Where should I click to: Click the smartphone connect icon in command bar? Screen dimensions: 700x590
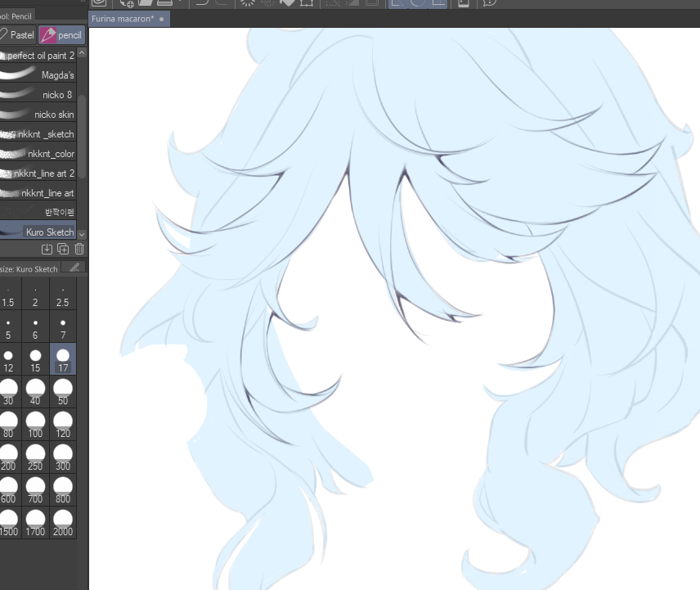[x=464, y=2]
